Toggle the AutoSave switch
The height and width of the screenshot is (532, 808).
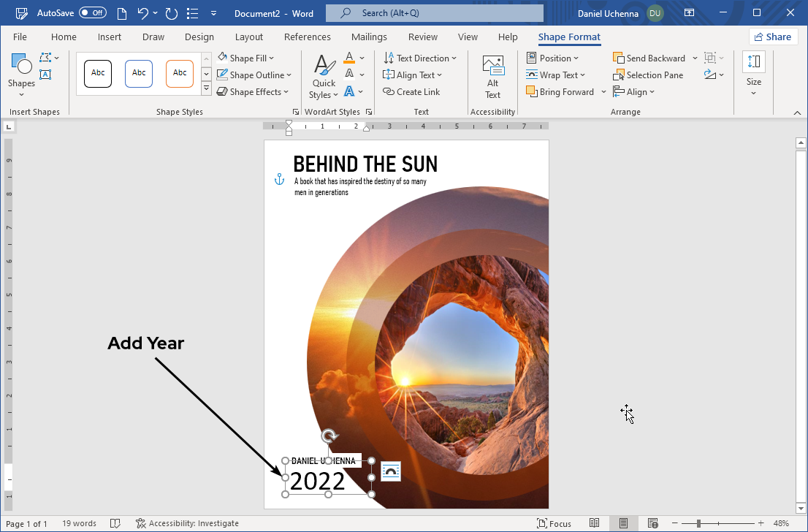pos(93,13)
